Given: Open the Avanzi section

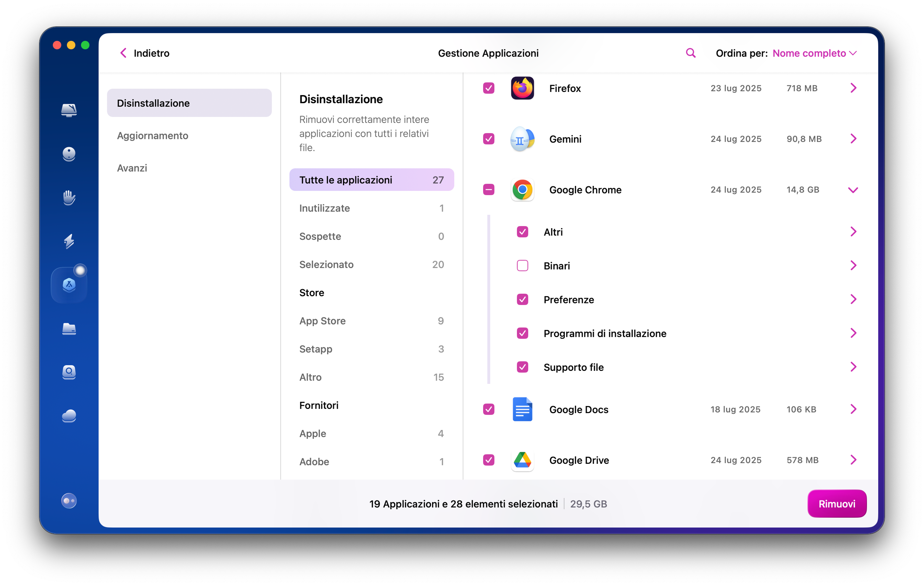Looking at the screenshot, I should [x=132, y=168].
